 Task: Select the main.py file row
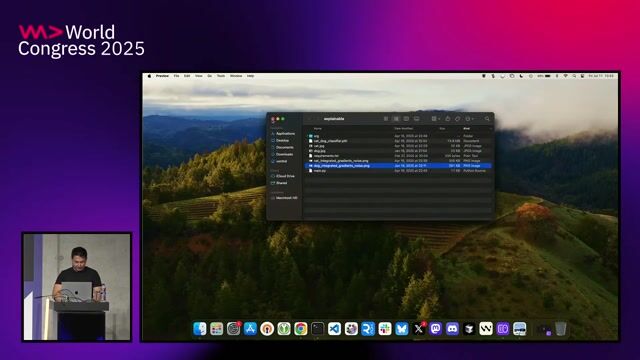click(398, 171)
